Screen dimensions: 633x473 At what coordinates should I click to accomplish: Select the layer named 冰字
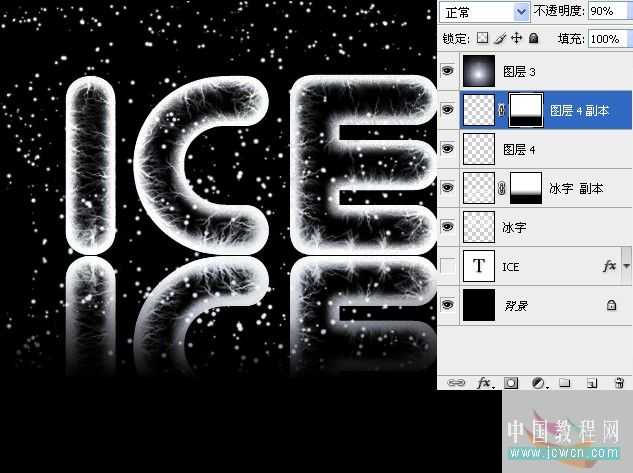click(x=514, y=228)
